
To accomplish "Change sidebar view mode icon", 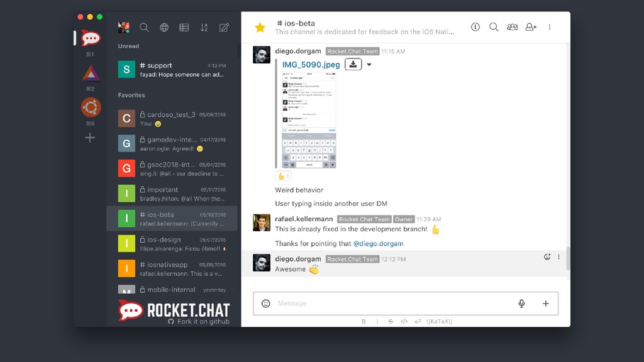I will click(x=184, y=28).
